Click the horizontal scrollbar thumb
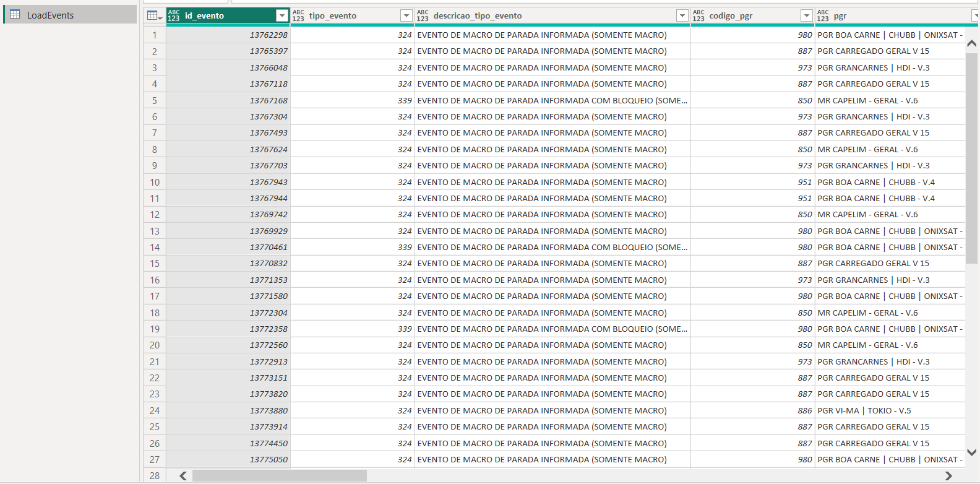Viewport: 980px width, 484px height. (280, 475)
